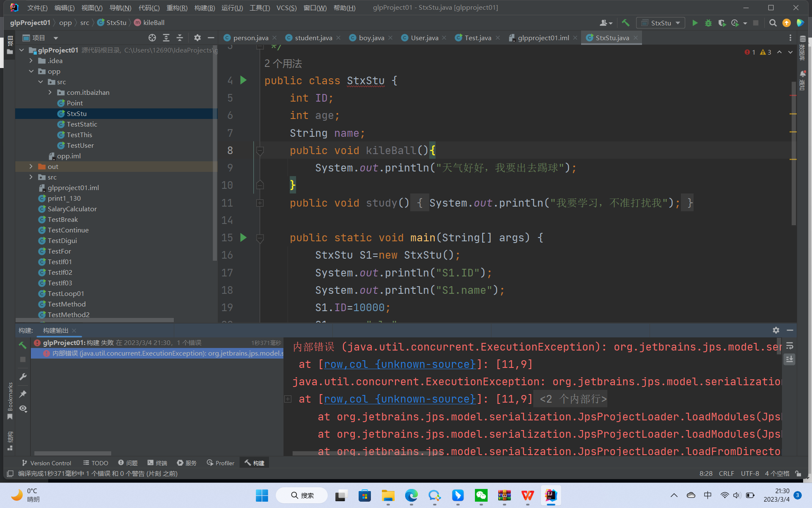This screenshot has width=812, height=508.
Task: Unfold the study method at line 11
Action: click(260, 203)
